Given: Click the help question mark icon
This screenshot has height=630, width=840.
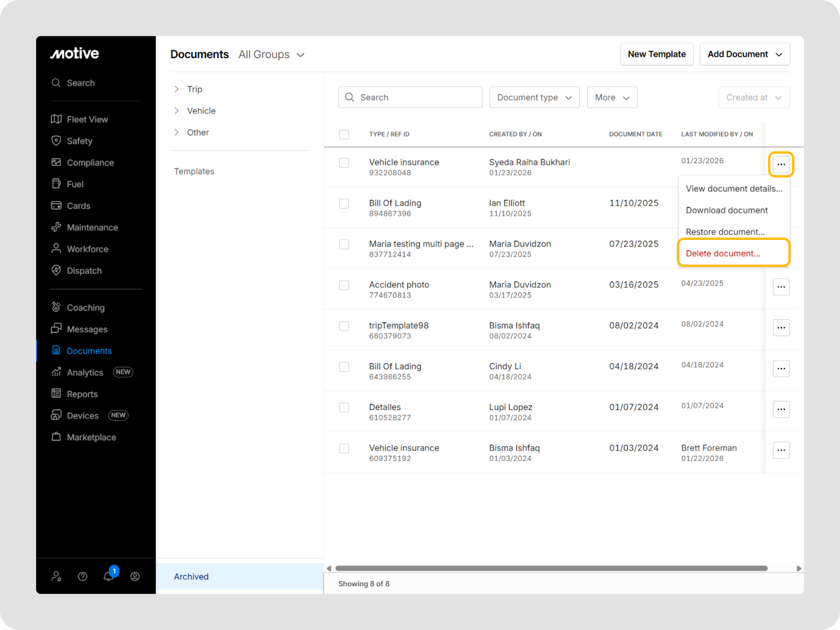Looking at the screenshot, I should (x=82, y=576).
